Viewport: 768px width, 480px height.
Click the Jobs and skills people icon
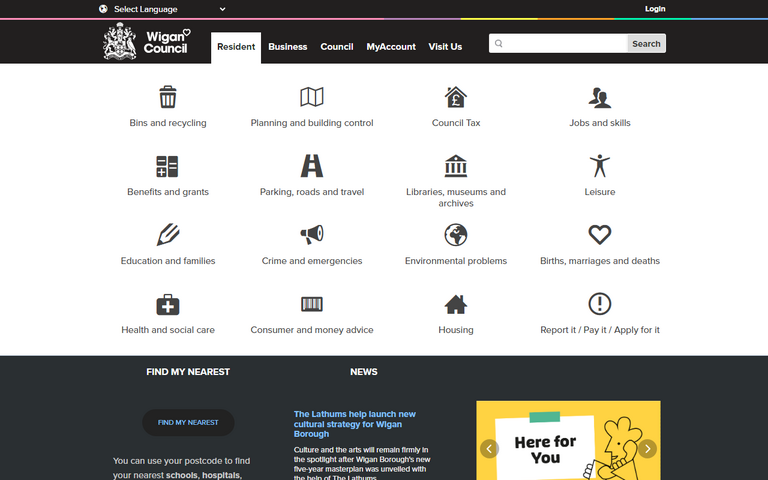click(x=600, y=97)
